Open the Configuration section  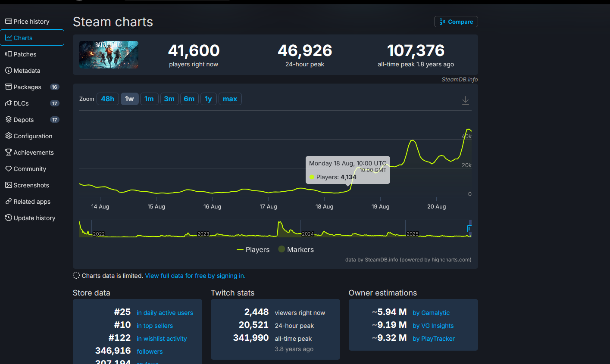click(x=29, y=136)
